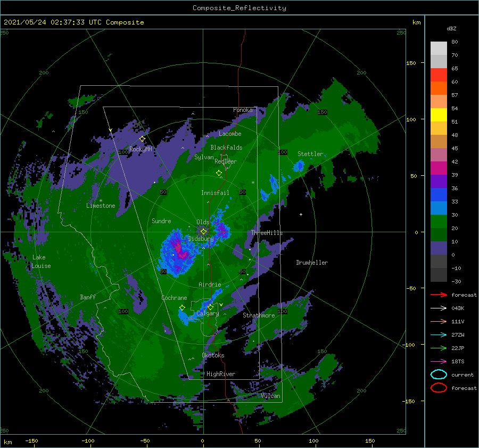Screen dimensions: 479x448
Task: Click the HighRiver city label
Action: click(221, 374)
